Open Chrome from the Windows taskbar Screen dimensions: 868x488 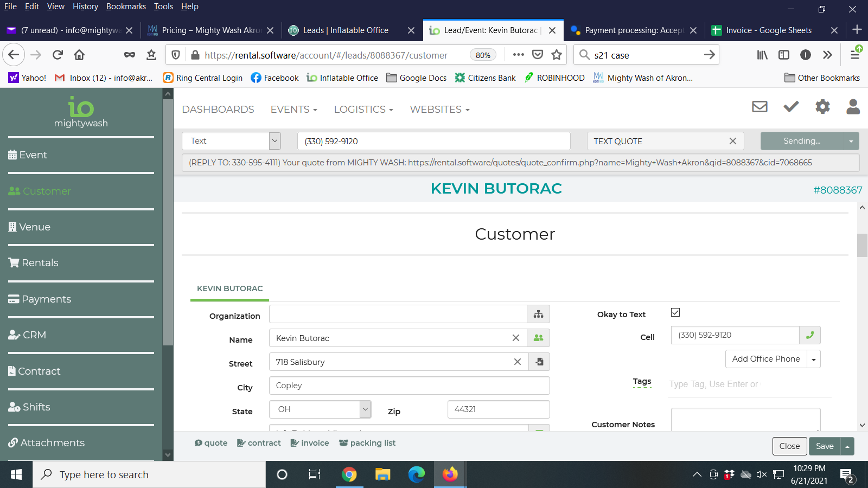[349, 475]
